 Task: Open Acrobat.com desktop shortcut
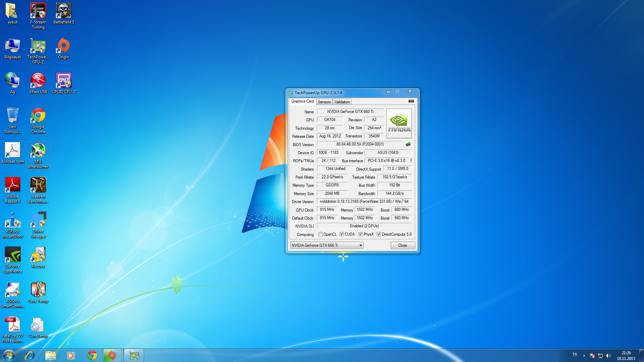13,153
